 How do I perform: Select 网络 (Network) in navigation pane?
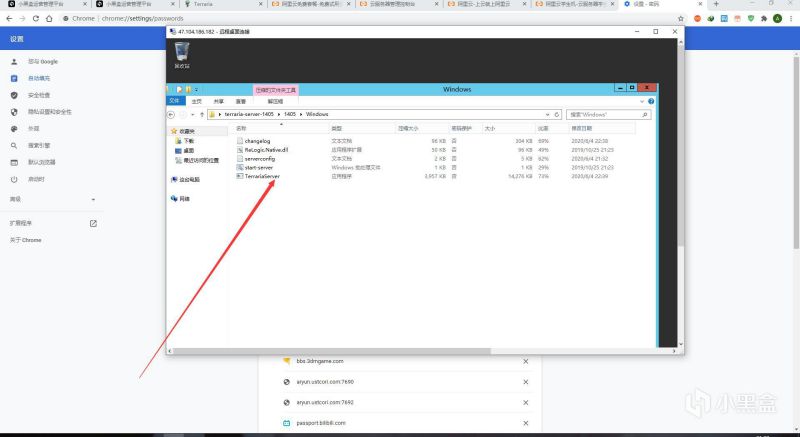pyautogui.click(x=180, y=198)
